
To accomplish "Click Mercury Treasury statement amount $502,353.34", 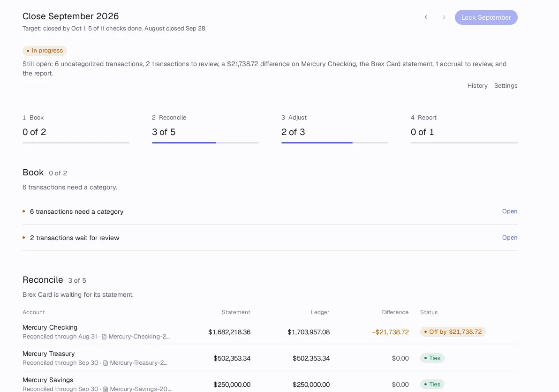I will click(x=232, y=359).
